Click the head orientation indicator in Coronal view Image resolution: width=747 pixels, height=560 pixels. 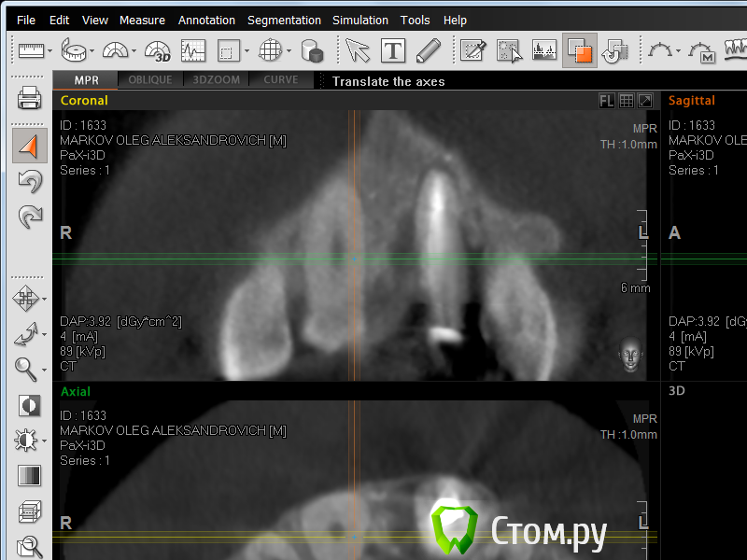pos(631,356)
